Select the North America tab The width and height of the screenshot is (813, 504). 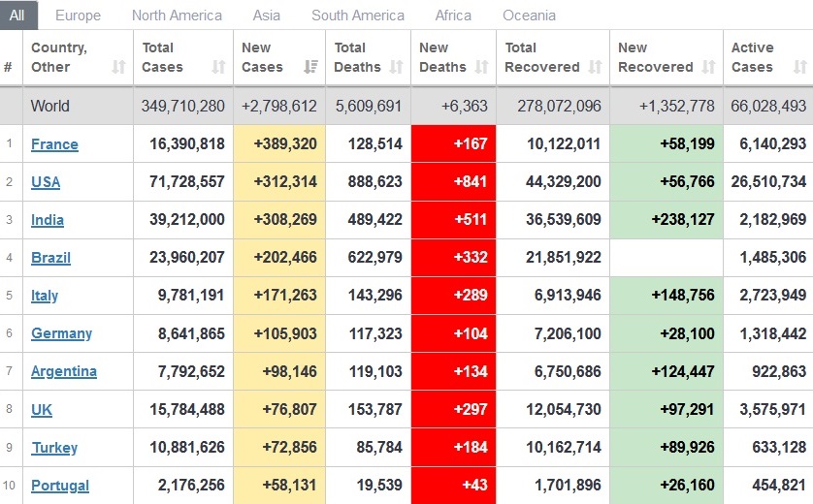coord(177,16)
